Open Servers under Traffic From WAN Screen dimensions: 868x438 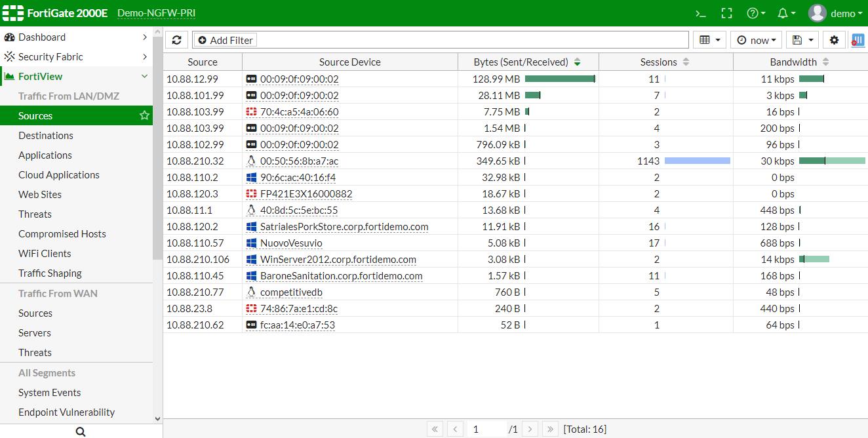[35, 333]
